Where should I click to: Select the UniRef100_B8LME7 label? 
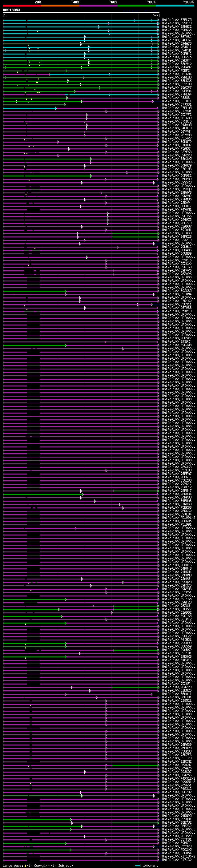point(177,206)
